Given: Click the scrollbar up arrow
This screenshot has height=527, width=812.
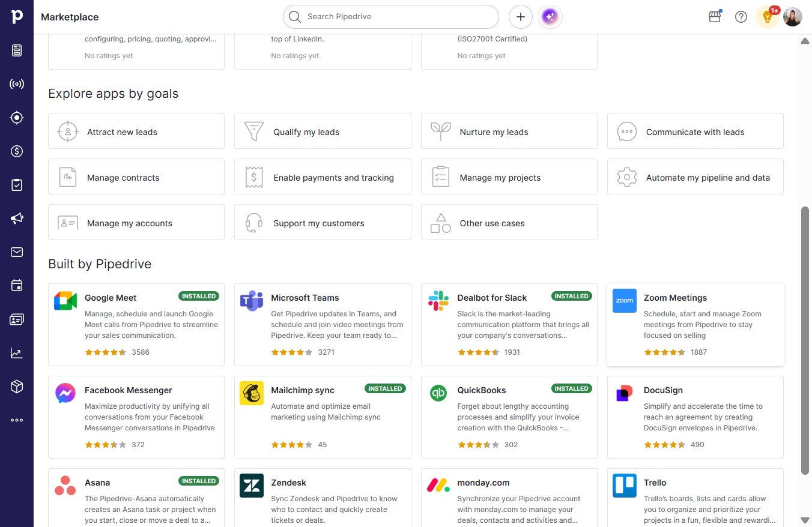Looking at the screenshot, I should (x=805, y=41).
